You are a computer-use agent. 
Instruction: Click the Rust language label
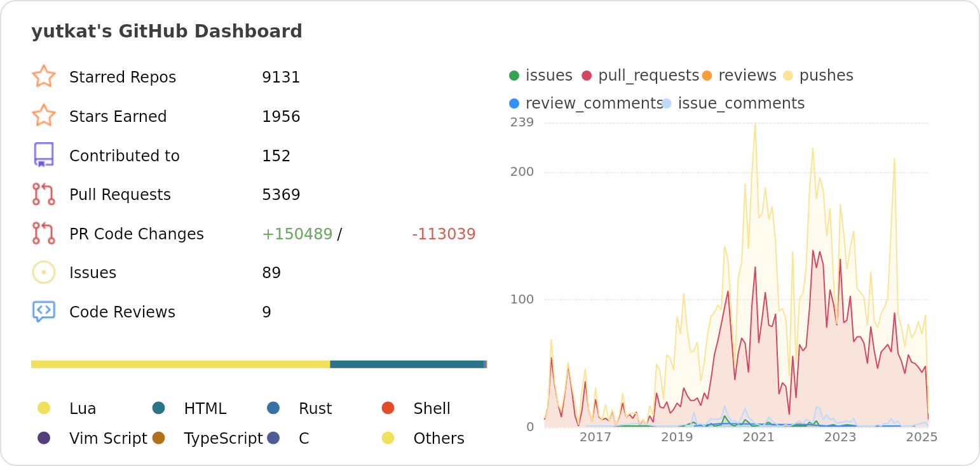click(315, 409)
